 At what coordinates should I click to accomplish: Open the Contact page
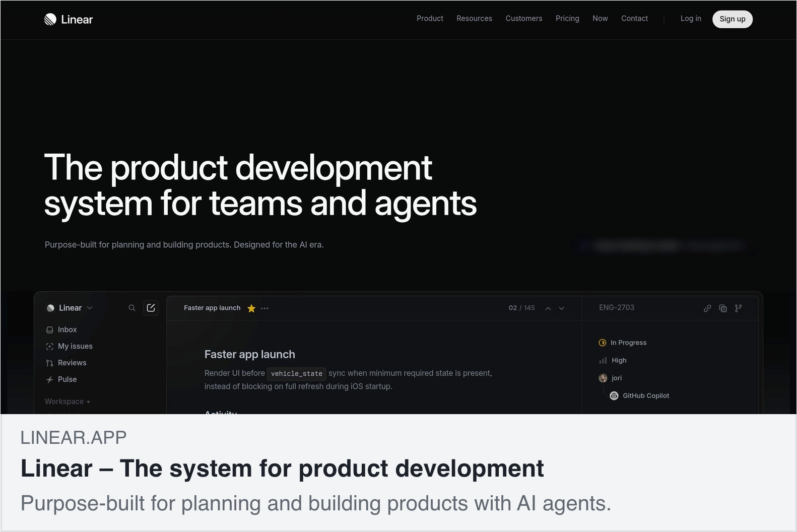tap(634, 19)
